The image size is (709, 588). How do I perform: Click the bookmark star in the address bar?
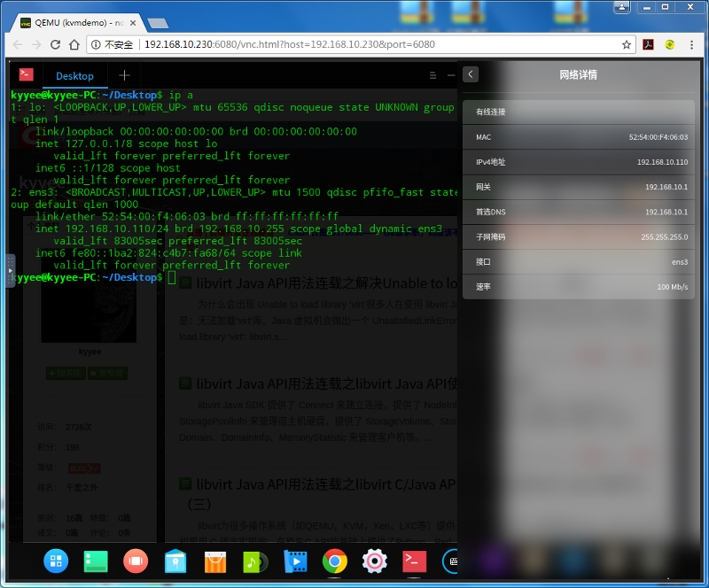(625, 43)
